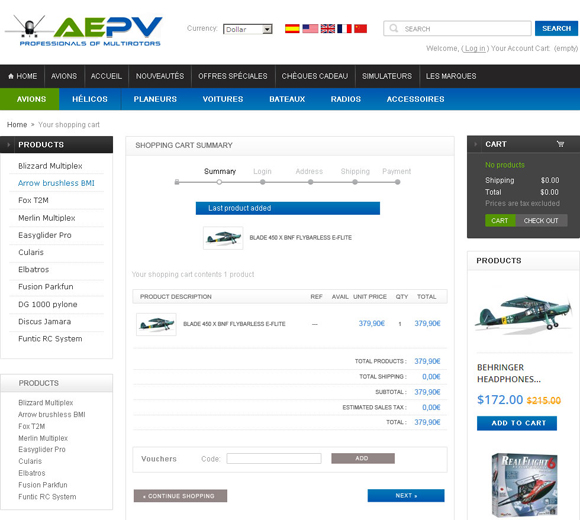
Task: Click the Payment step marker
Action: pyautogui.click(x=397, y=182)
